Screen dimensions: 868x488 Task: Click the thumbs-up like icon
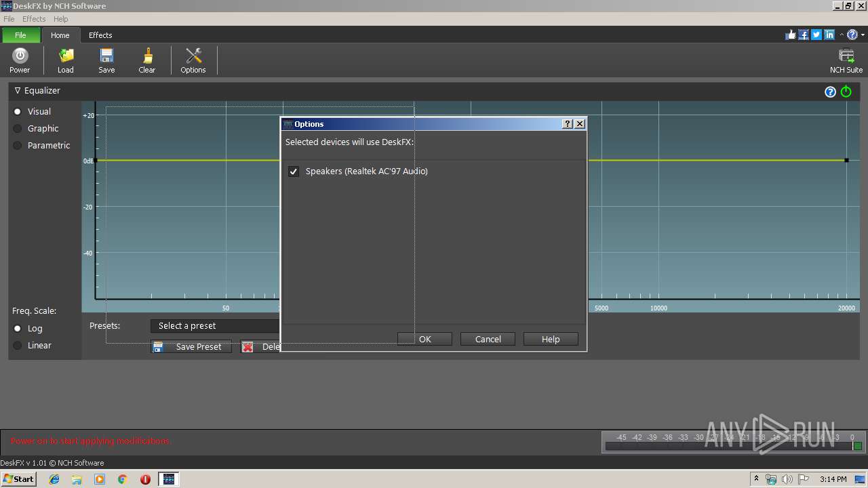coord(791,35)
